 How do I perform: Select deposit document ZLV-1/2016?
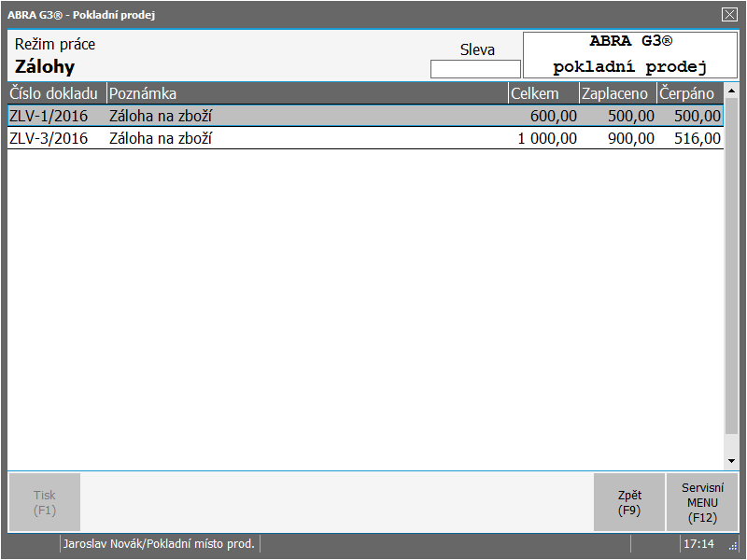(49, 117)
